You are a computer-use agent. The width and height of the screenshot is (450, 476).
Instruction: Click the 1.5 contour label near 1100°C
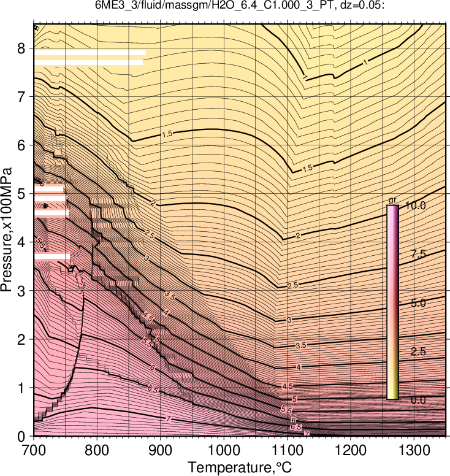(x=307, y=168)
